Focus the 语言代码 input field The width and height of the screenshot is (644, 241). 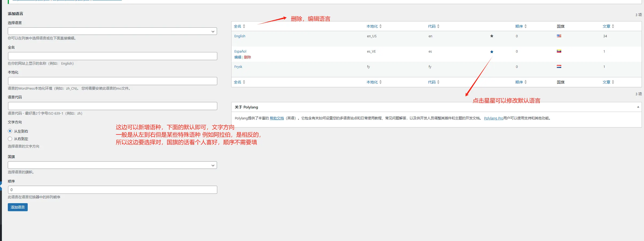point(112,106)
